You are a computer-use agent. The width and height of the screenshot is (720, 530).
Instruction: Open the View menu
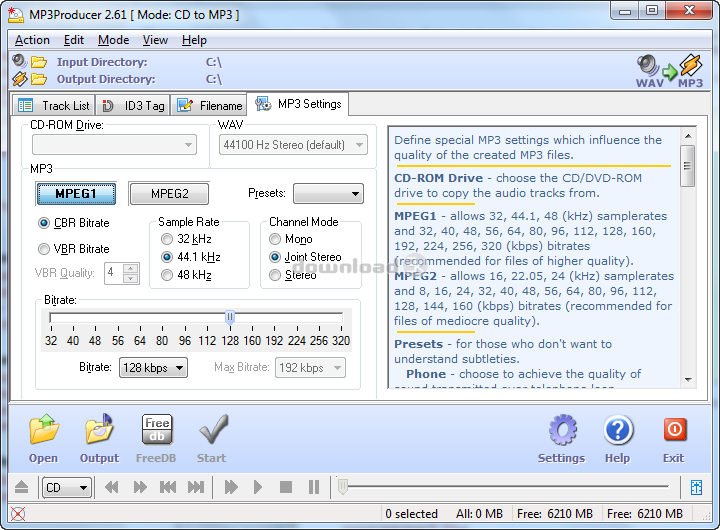pyautogui.click(x=155, y=40)
